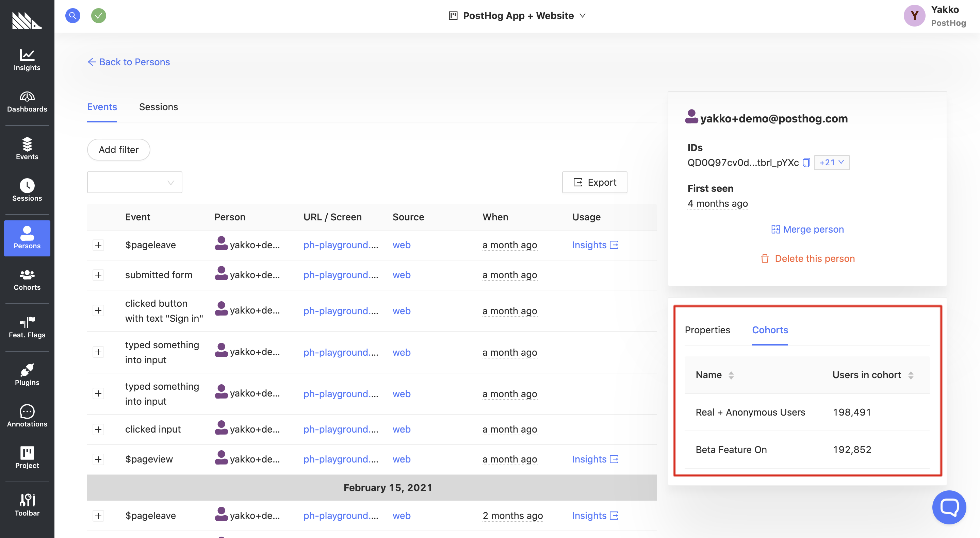The width and height of the screenshot is (980, 538).
Task: Open Insights link for $pageview row
Action: click(x=595, y=459)
